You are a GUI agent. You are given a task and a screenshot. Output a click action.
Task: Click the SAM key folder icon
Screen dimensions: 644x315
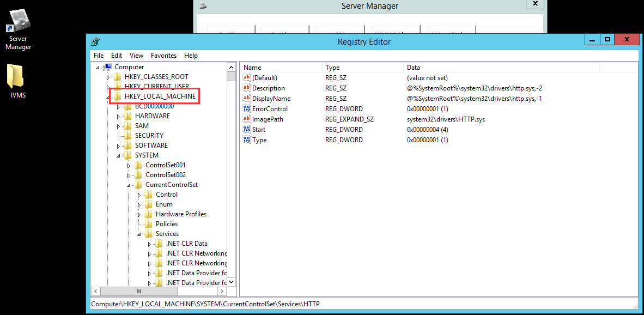(x=128, y=126)
